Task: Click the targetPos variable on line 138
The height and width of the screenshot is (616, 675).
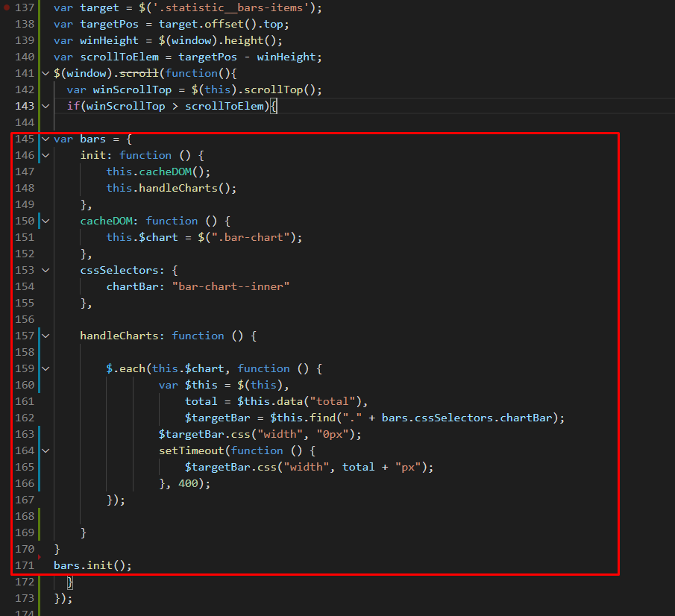Action: click(x=110, y=24)
